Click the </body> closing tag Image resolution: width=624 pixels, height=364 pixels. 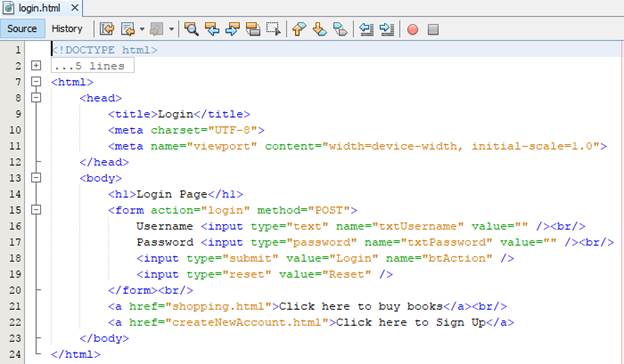click(104, 338)
